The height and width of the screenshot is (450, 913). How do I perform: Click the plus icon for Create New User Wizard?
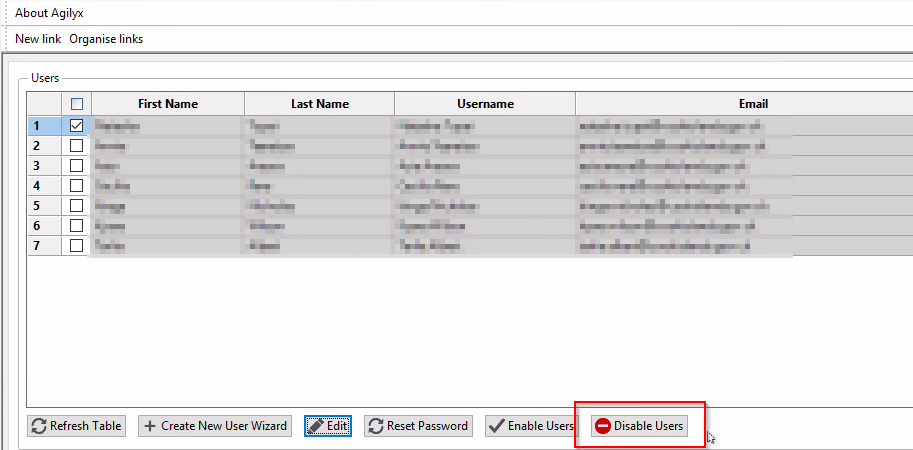tap(150, 426)
